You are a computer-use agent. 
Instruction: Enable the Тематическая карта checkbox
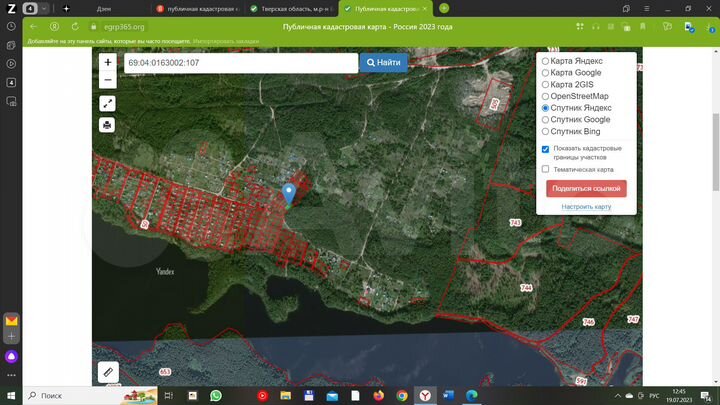545,169
